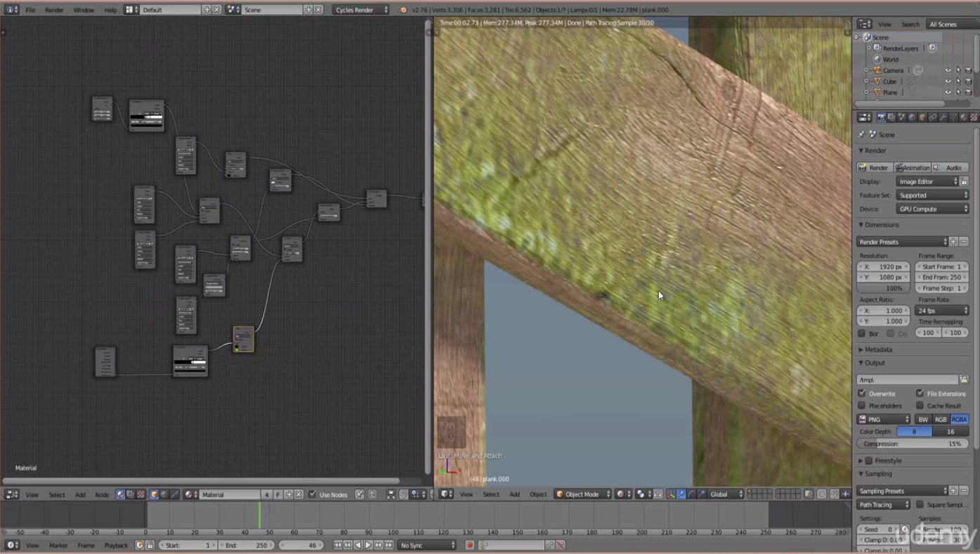
Task: Open the Render Presets dropdown
Action: click(902, 242)
